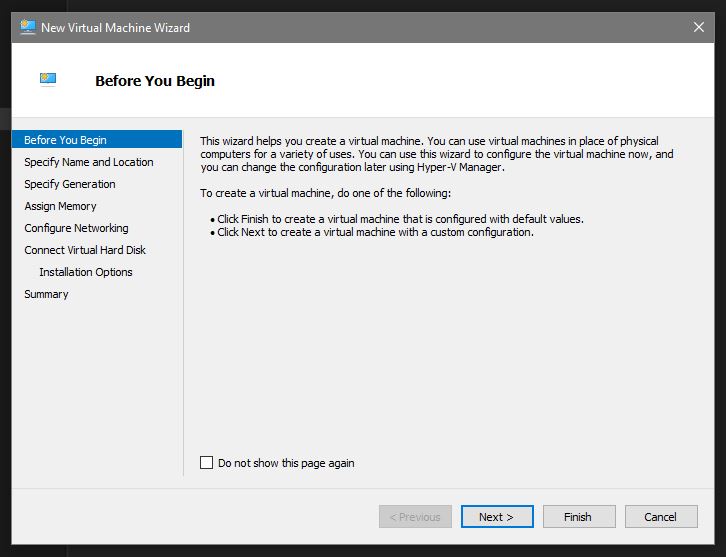Enable the Do not show this page again checkbox
Viewport: 726px width, 557px height.
pyautogui.click(x=207, y=463)
